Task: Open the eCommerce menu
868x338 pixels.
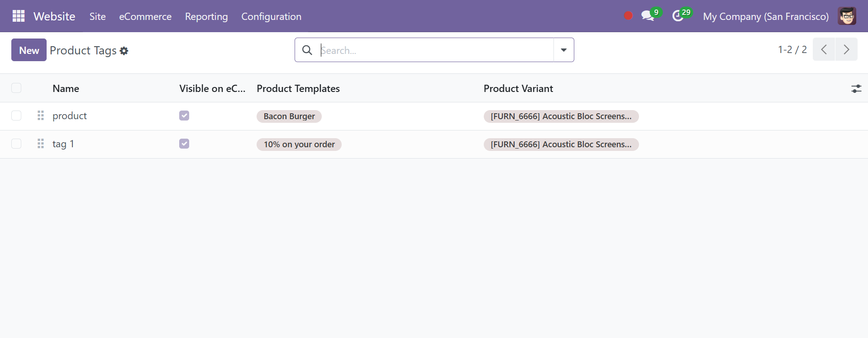Action: [145, 16]
